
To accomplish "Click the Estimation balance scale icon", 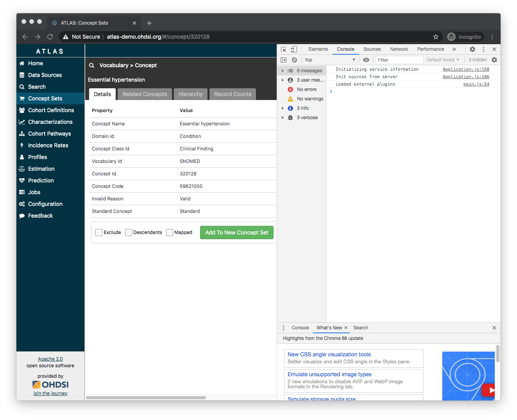I will tap(22, 169).
